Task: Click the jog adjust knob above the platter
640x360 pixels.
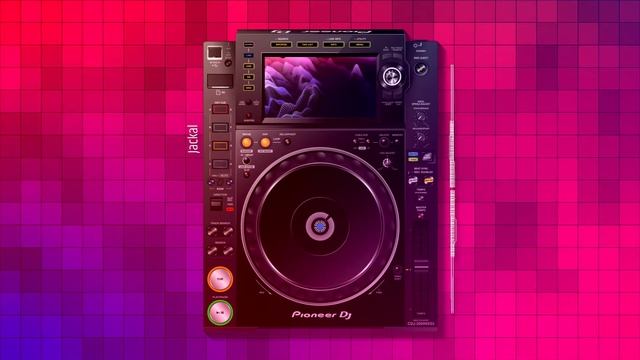Action: click(387, 163)
